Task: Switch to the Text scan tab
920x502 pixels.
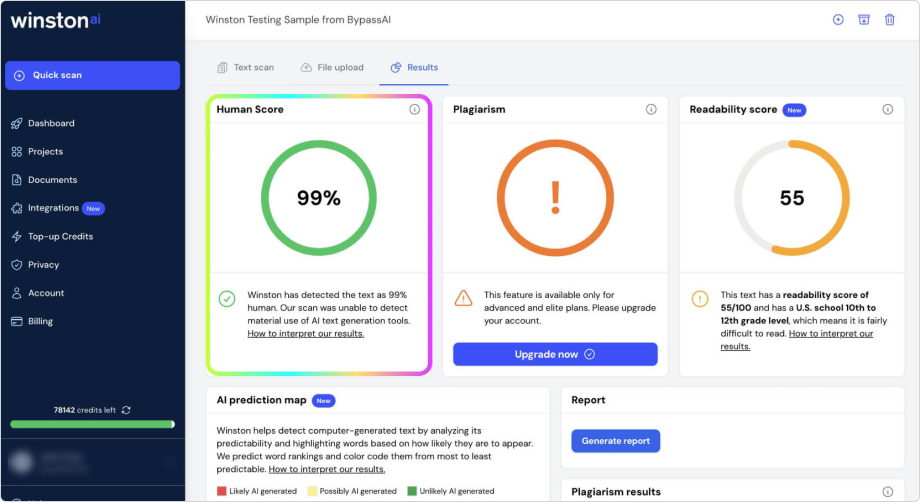Action: pyautogui.click(x=245, y=68)
